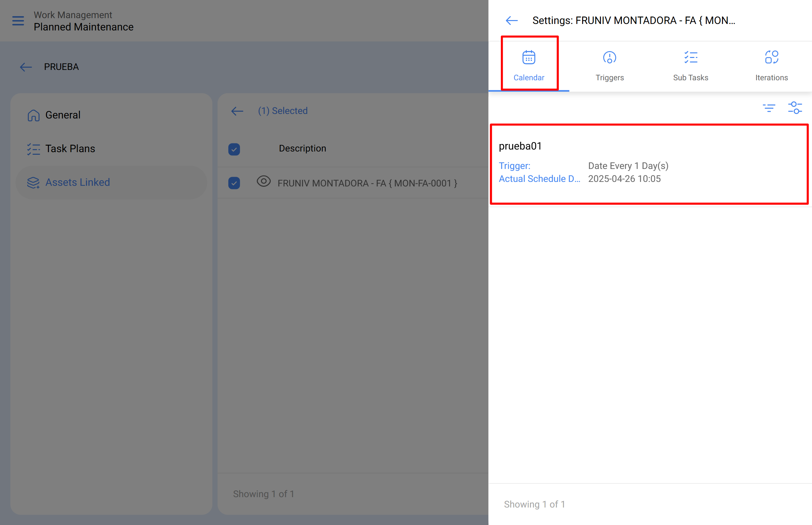Return from selection via Selected back arrow
The width and height of the screenshot is (812, 525).
coord(237,111)
